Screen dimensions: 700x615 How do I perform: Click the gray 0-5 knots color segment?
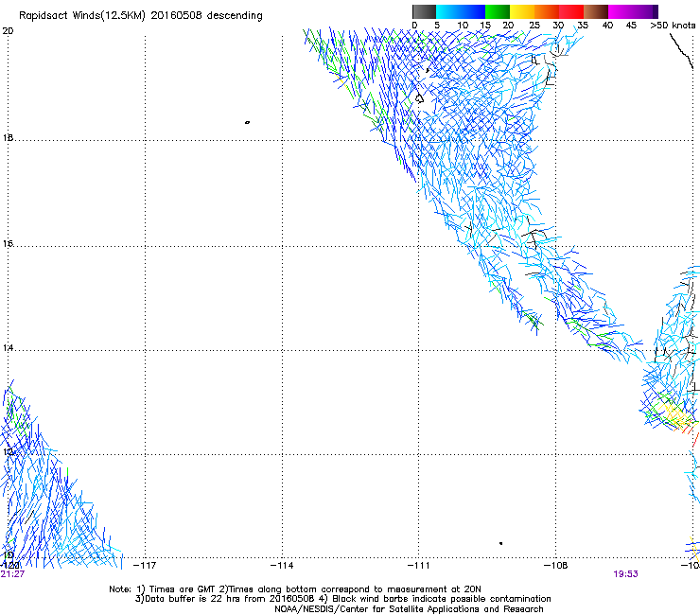424,11
